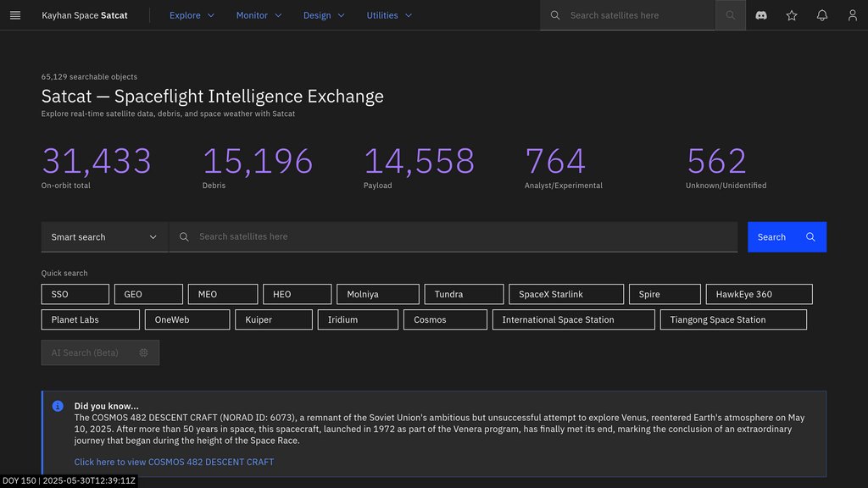Open the hamburger navigation menu
Screen dimensions: 868x488
14,15
